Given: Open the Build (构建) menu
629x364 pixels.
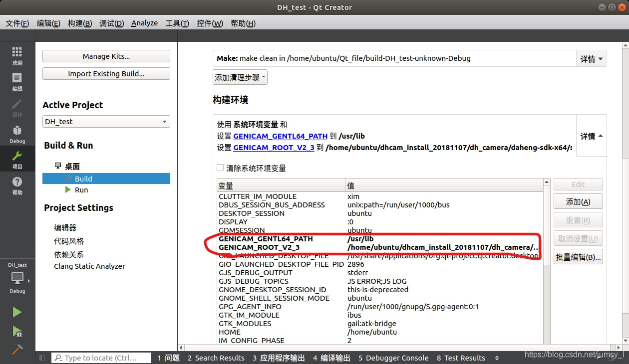Looking at the screenshot, I should 80,23.
